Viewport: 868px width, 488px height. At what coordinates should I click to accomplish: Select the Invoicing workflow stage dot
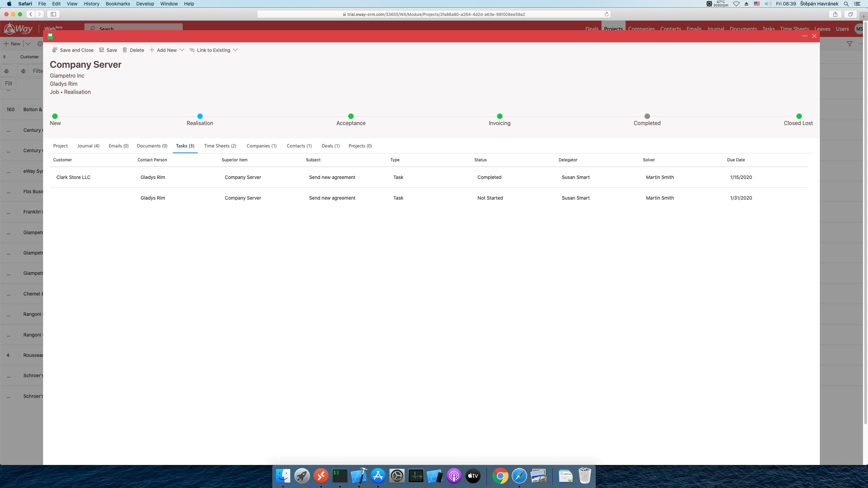pos(499,116)
